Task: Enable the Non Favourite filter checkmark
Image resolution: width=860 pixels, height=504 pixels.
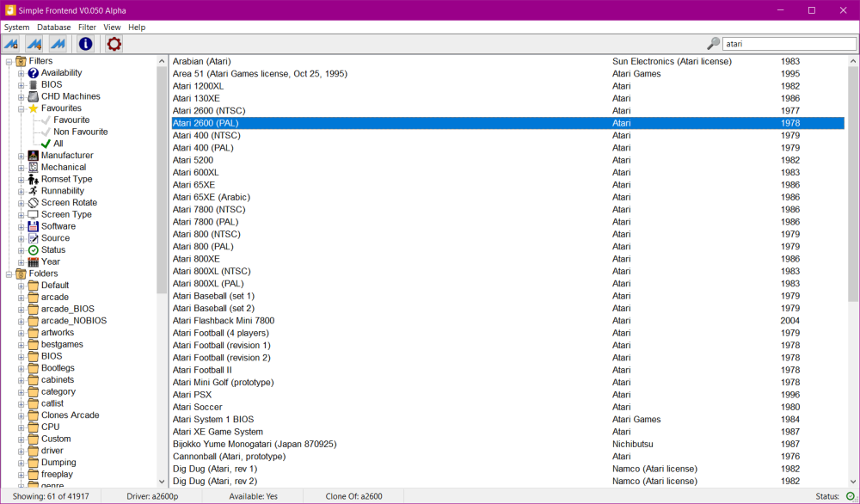Action: pyautogui.click(x=46, y=132)
